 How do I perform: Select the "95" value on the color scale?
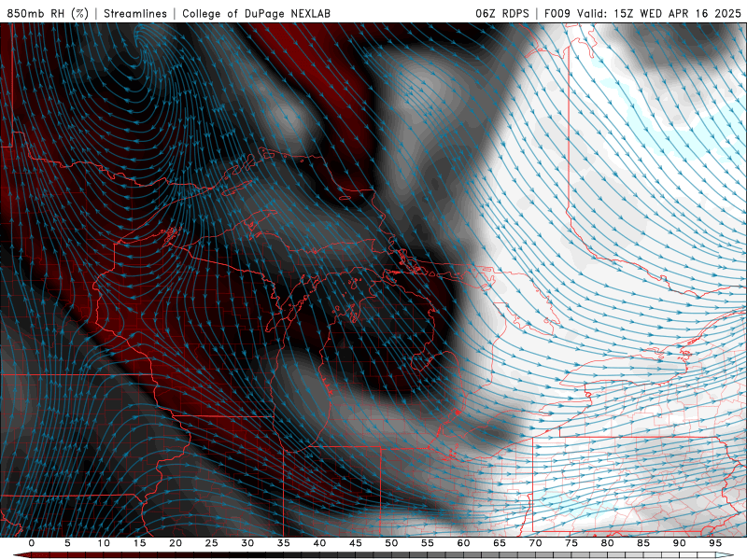click(715, 543)
